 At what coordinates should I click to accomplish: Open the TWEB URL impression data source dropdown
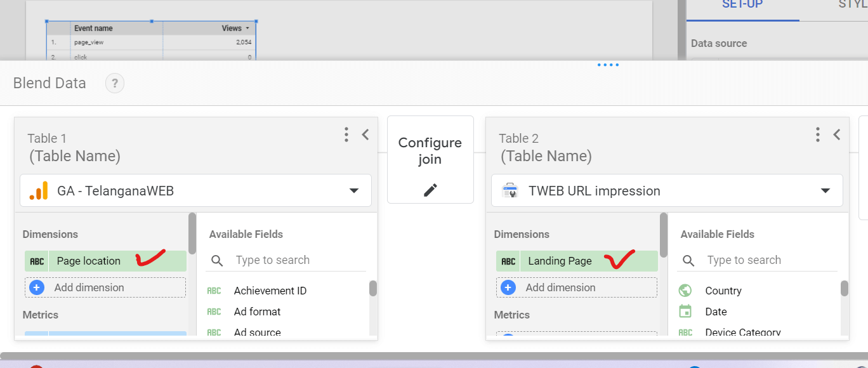click(825, 191)
